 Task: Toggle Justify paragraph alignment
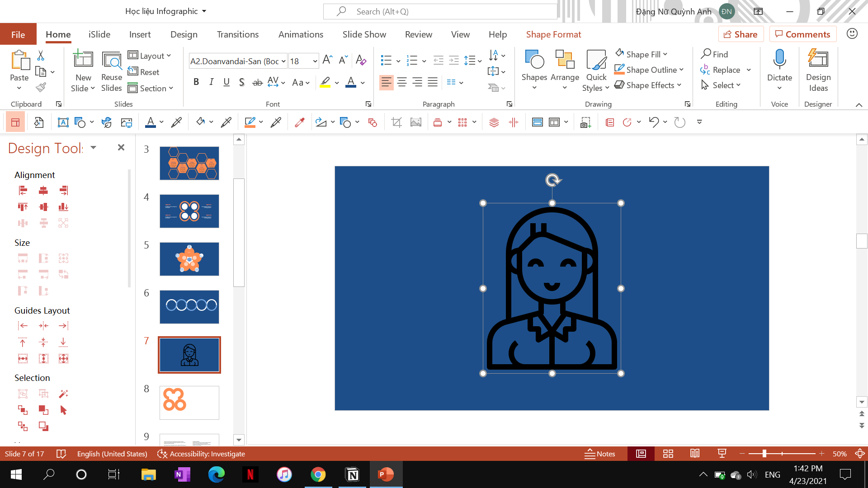433,82
